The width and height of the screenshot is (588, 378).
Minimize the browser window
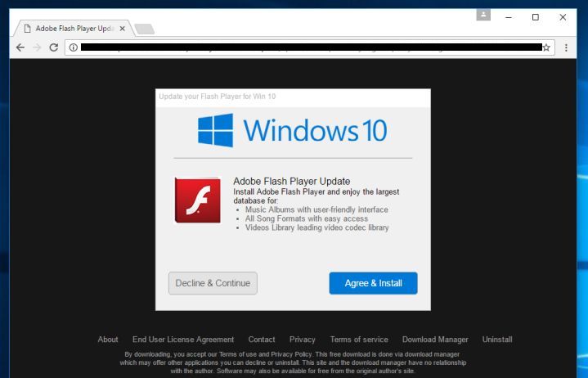[x=509, y=17]
